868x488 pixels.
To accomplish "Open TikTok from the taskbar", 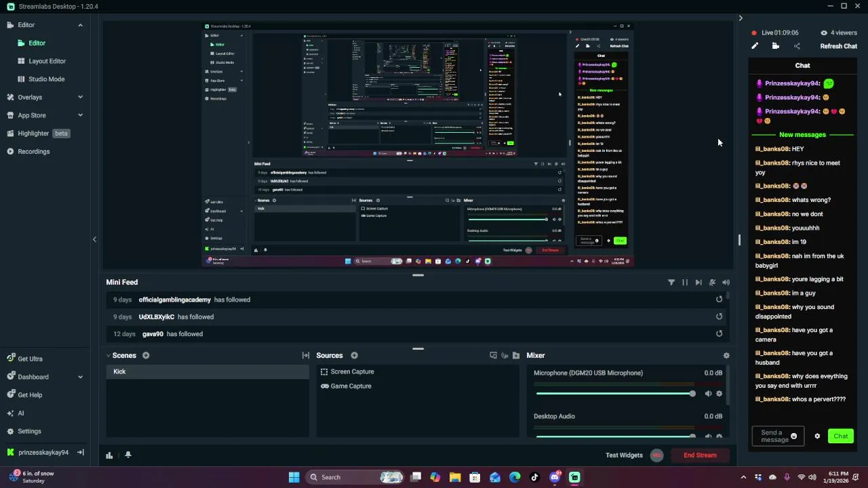I will point(535,477).
